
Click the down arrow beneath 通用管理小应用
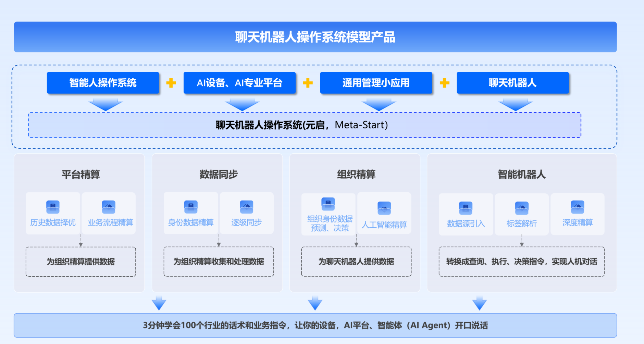pyautogui.click(x=379, y=105)
